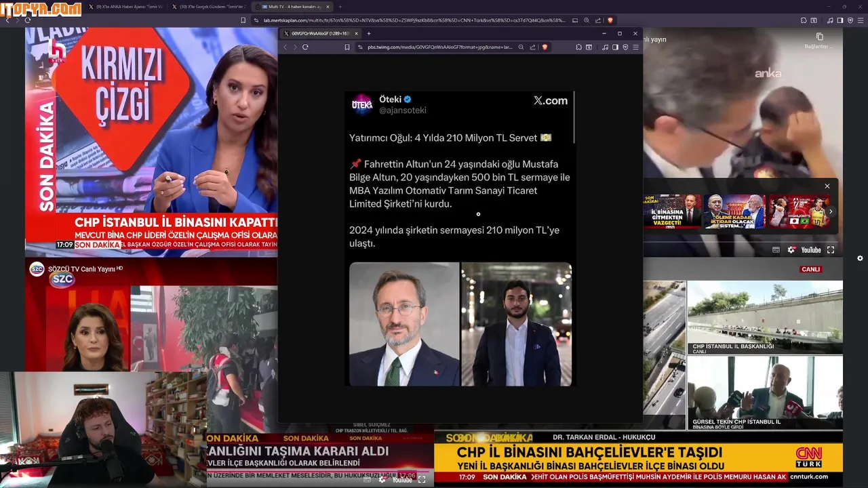Image resolution: width=868 pixels, height=488 pixels.
Task: Dismiss the YouTube suggested videos overlay
Action: [827, 186]
